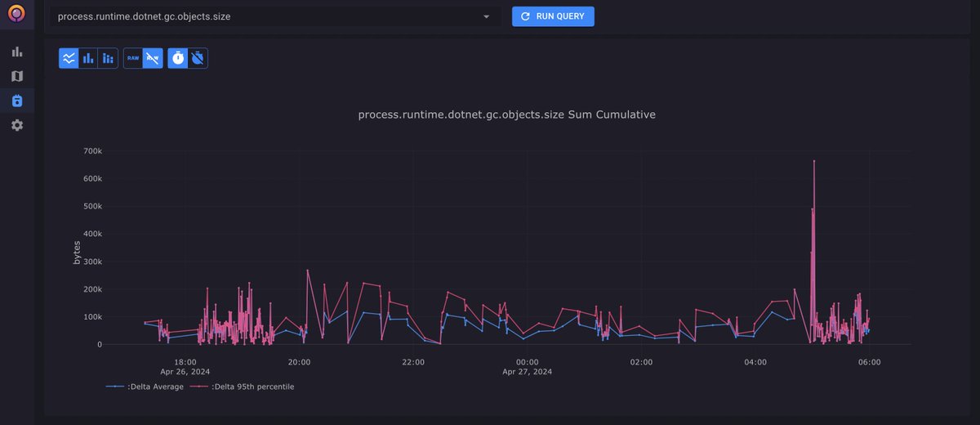Open the map view sidebar icon
Screen dimensions: 980x425
tap(17, 76)
